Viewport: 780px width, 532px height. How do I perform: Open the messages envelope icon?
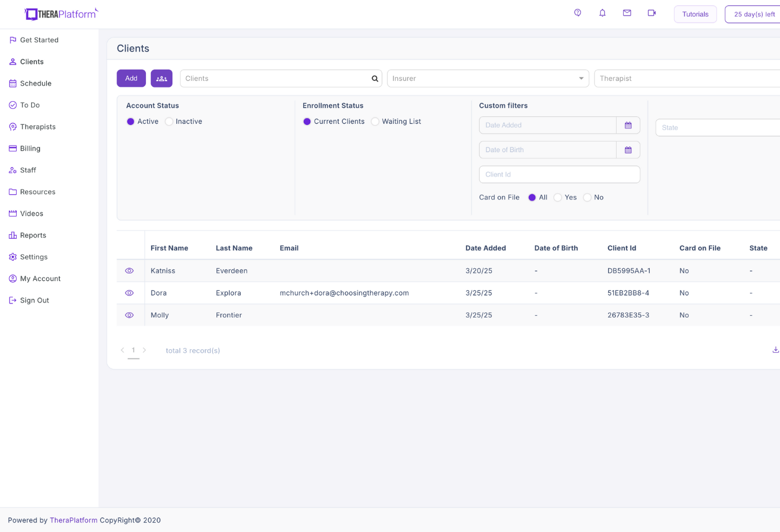pos(627,13)
